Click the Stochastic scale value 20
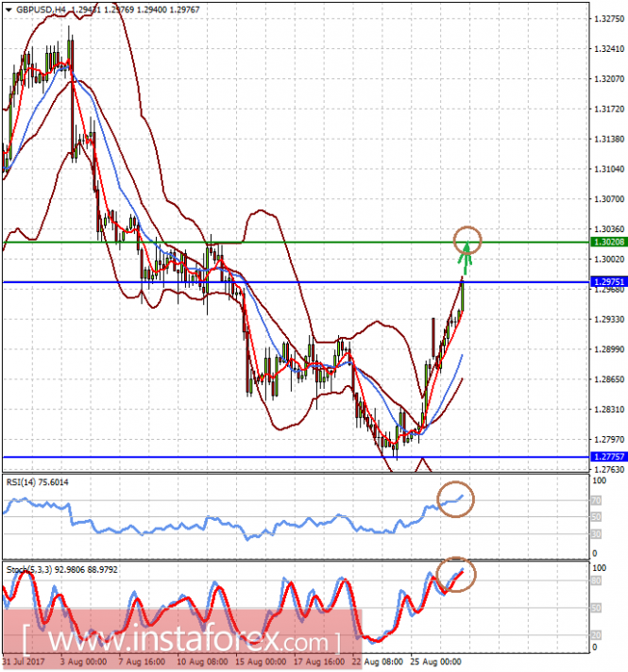This screenshot has width=628, height=672. [596, 634]
